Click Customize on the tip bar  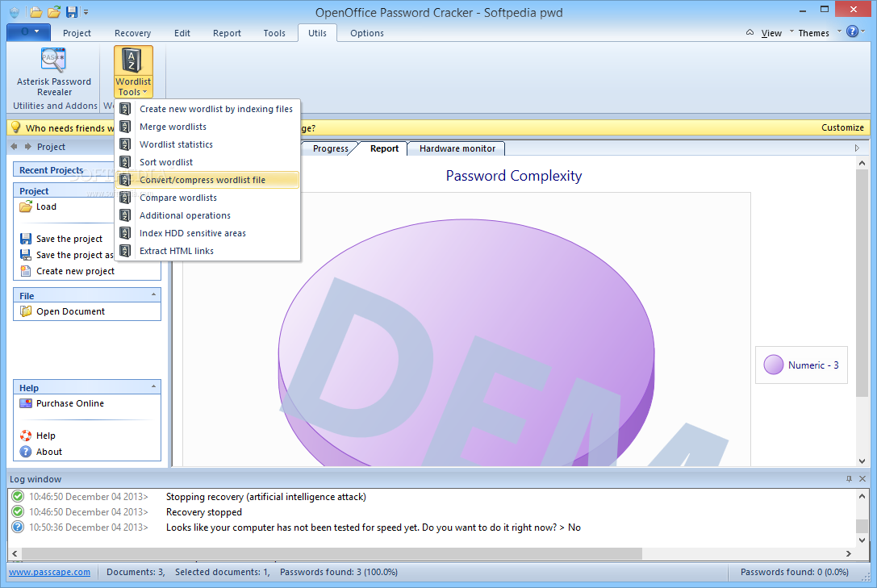[842, 127]
